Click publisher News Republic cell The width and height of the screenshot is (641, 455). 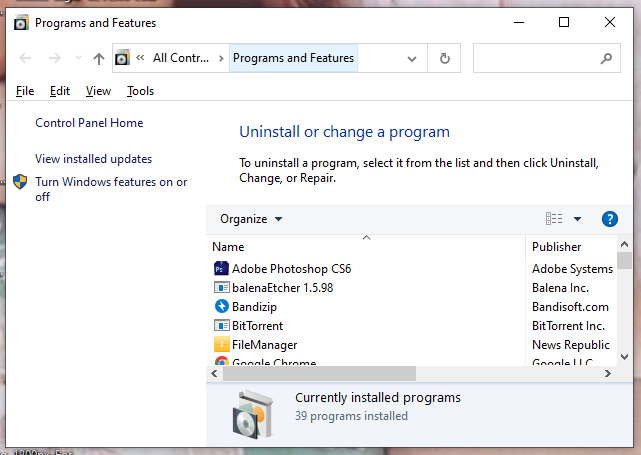coord(571,345)
